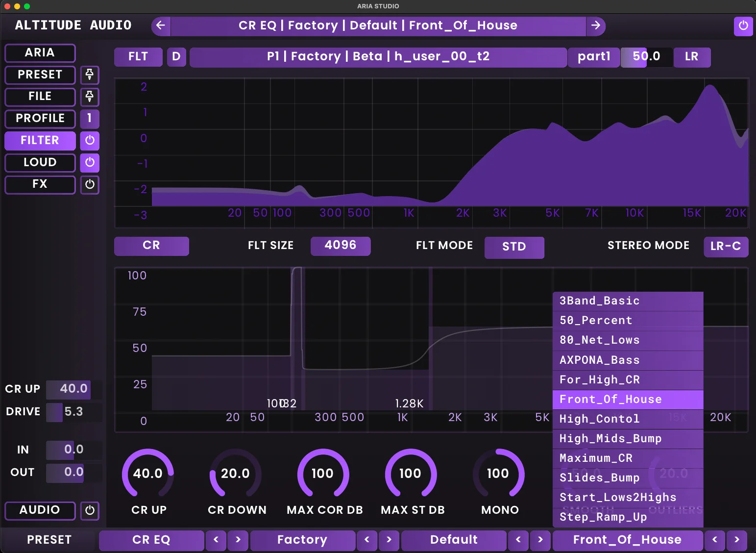Toggle the master power button top right

[x=744, y=26]
